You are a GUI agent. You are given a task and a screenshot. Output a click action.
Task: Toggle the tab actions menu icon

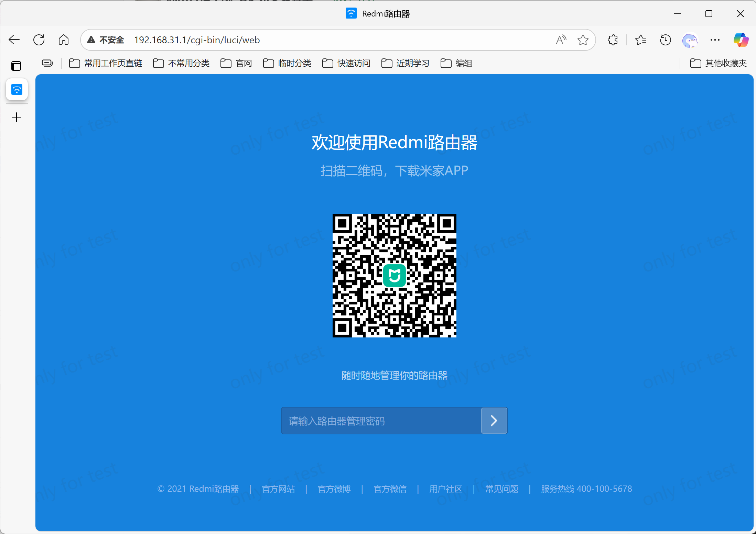[16, 66]
